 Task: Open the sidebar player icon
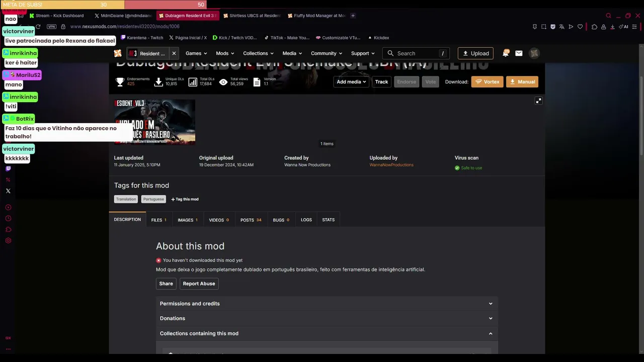click(x=8, y=207)
